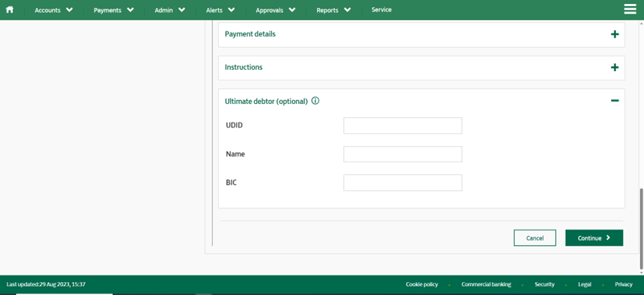Open the Approvals menu
The height and width of the screenshot is (295, 644).
(275, 10)
